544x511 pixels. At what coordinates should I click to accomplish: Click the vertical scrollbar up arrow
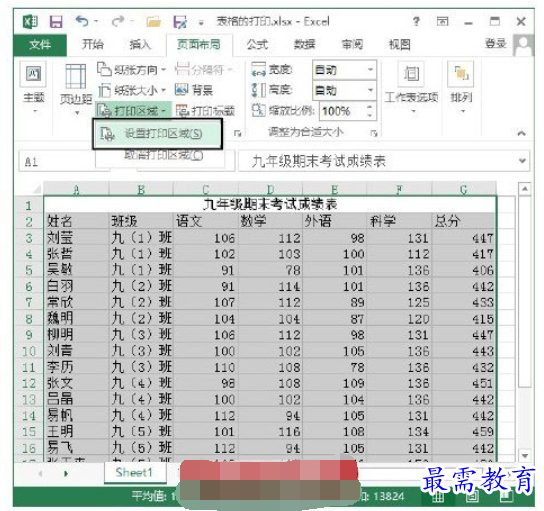pyautogui.click(x=525, y=189)
